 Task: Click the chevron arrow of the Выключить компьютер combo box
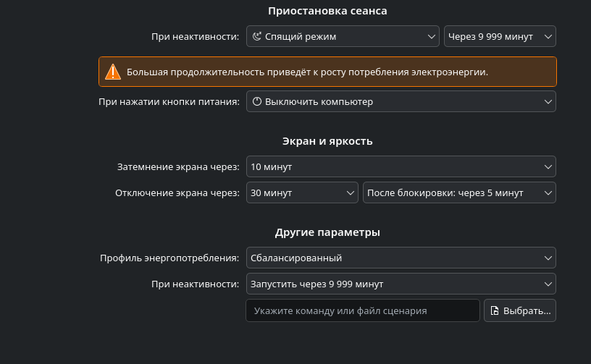548,102
